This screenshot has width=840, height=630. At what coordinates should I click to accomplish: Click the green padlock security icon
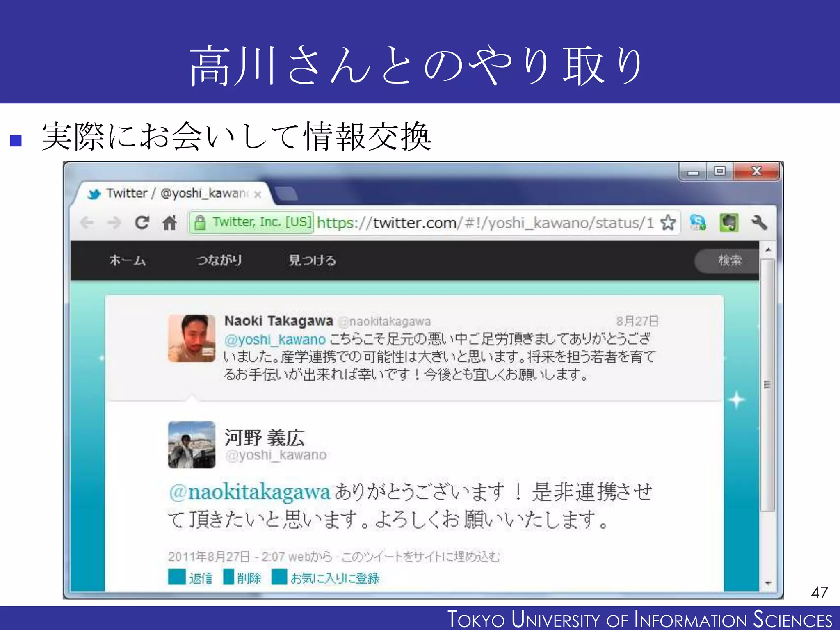point(200,223)
